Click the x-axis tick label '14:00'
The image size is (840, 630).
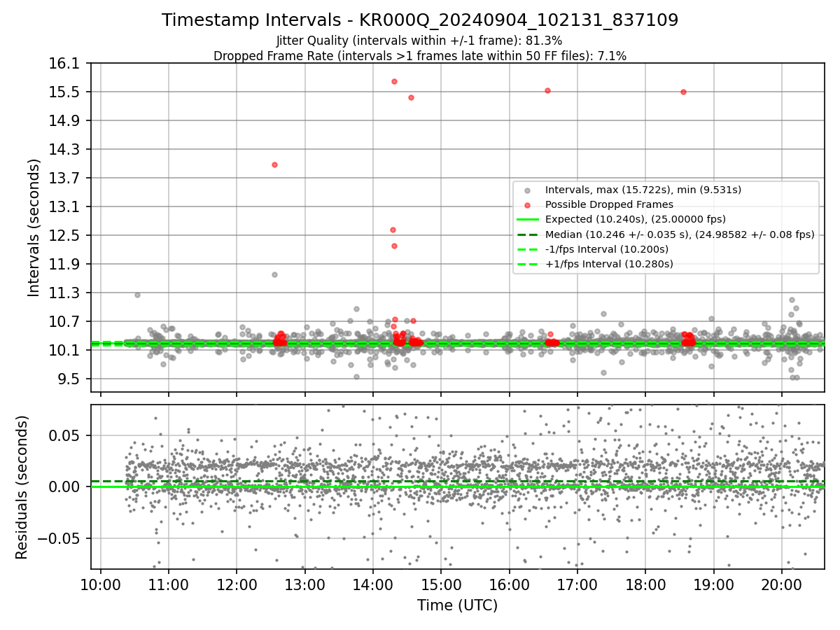coord(373,584)
